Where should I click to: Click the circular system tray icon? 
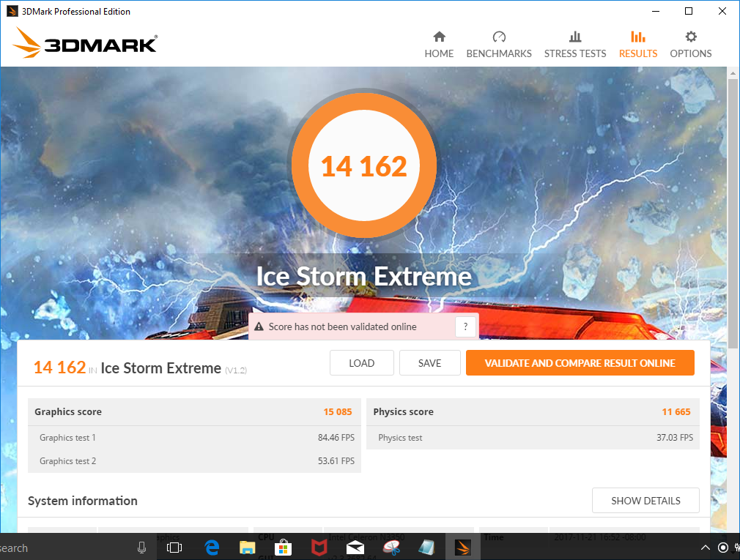pyautogui.click(x=722, y=548)
